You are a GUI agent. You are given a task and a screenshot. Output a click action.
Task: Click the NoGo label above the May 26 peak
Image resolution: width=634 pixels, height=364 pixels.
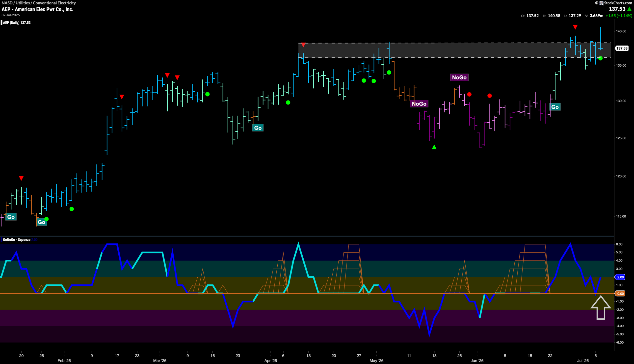[459, 77]
